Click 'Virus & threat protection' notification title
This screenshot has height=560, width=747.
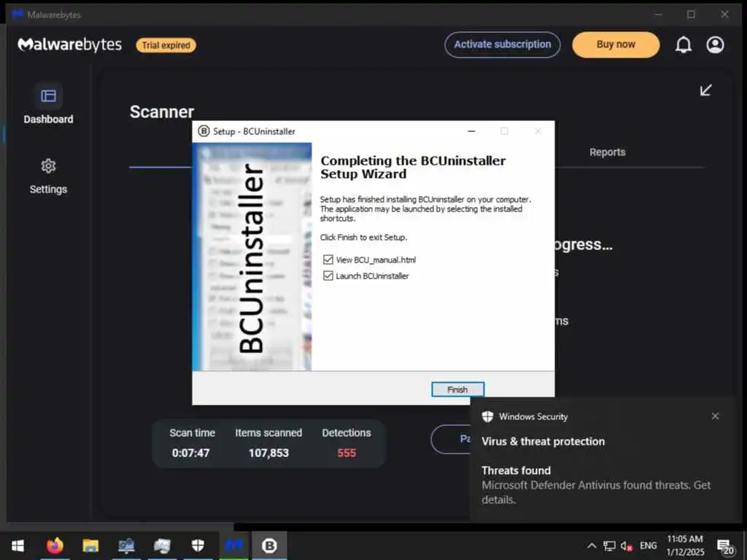[543, 441]
